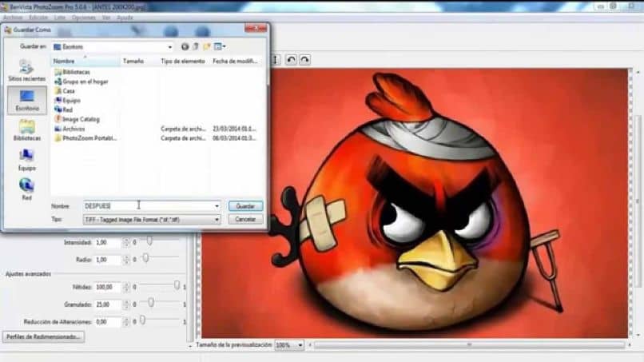Image resolution: width=644 pixels, height=362 pixels.
Task: Open Perfiles de Redimensionado button
Action: [x=43, y=337]
